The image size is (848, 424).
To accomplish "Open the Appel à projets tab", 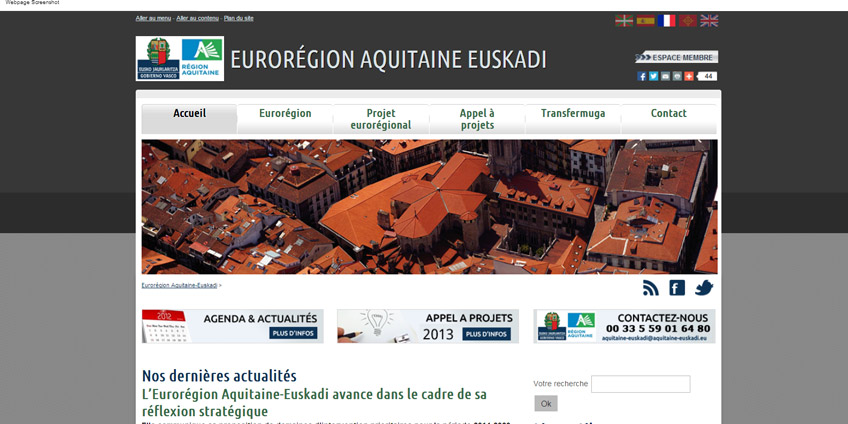I will click(x=477, y=119).
